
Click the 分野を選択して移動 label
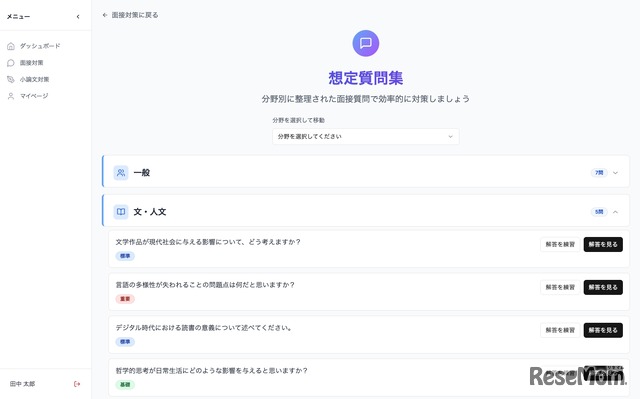click(299, 120)
